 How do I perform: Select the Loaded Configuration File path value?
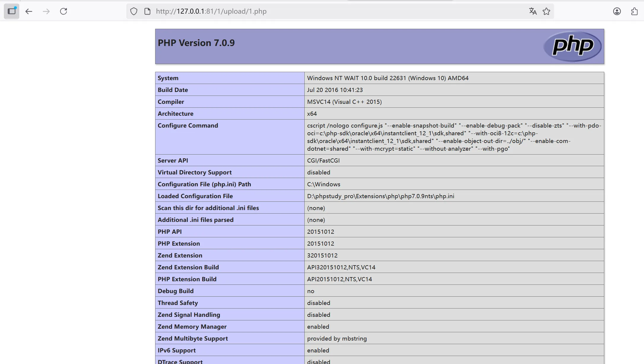point(381,196)
